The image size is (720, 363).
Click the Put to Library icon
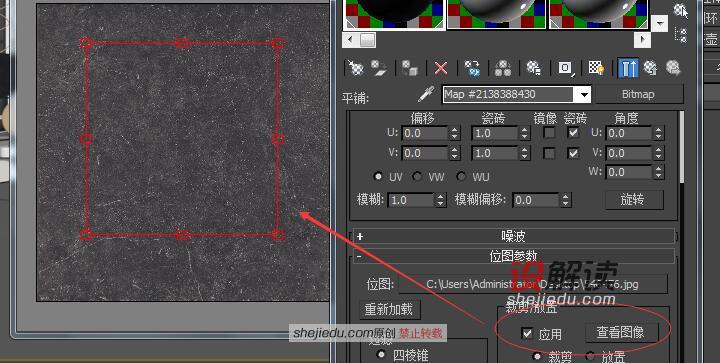tap(534, 68)
